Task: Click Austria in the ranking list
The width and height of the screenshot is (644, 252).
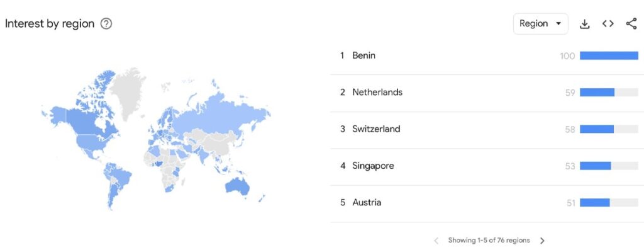Action: tap(366, 203)
